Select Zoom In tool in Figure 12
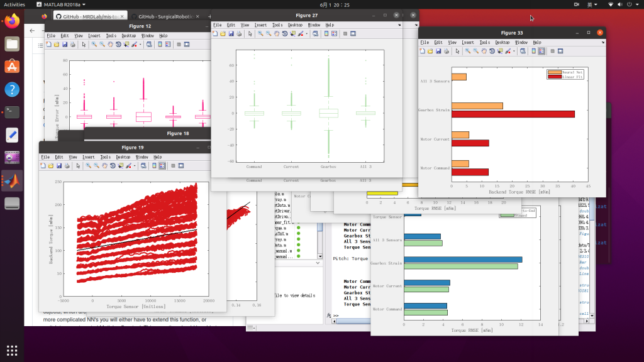Image resolution: width=644 pixels, height=362 pixels. 94,45
